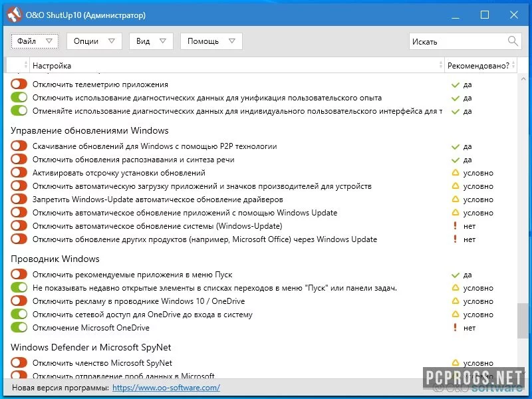This screenshot has width=532, height=399.
Task: Open the Помощь dropdown arrow
Action: click(x=232, y=41)
